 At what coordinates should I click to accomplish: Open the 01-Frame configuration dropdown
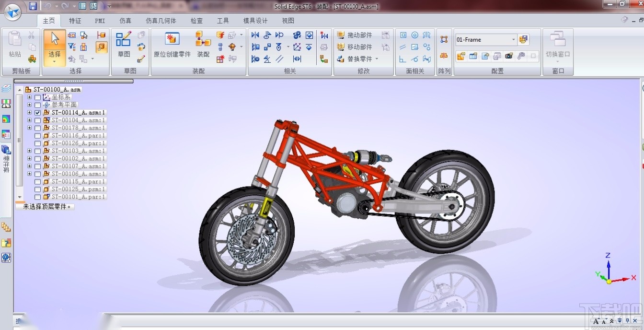point(513,39)
